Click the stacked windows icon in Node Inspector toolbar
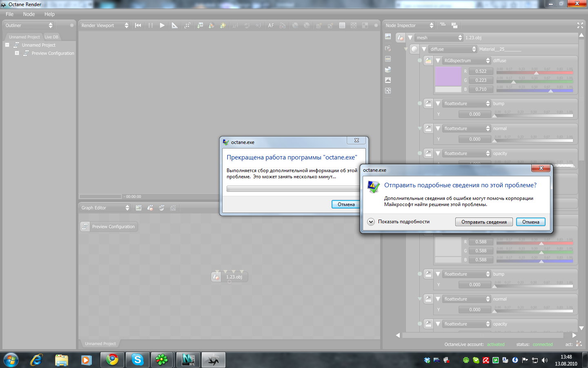588x368 pixels. (x=454, y=25)
